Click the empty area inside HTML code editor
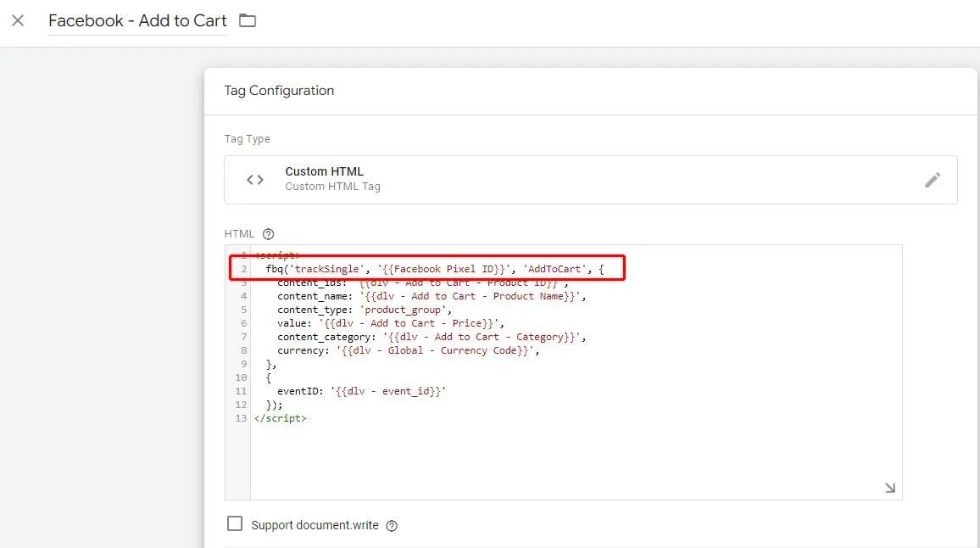This screenshot has height=548, width=980. tap(575, 460)
